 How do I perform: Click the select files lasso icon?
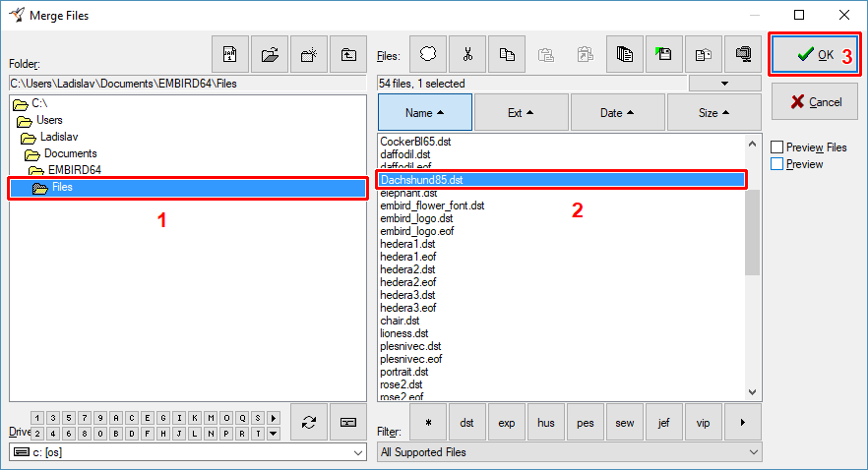(x=428, y=55)
